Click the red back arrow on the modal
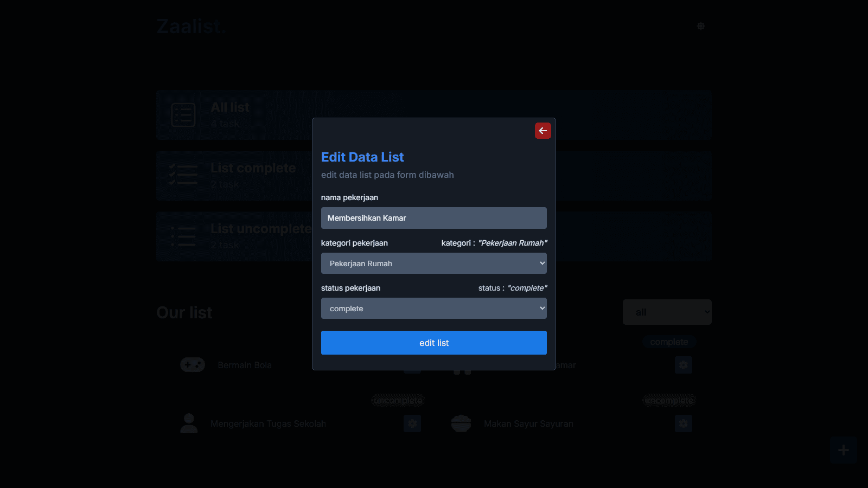The height and width of the screenshot is (488, 868). [x=542, y=130]
